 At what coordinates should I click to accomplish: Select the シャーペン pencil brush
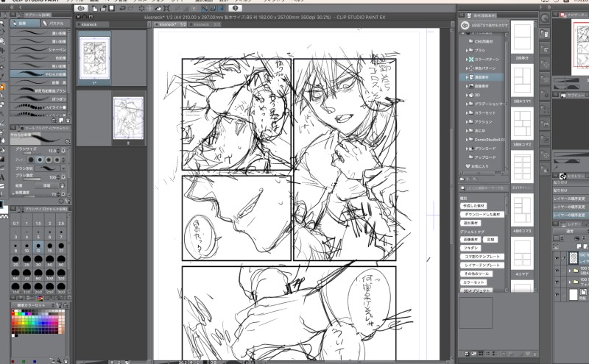(38, 49)
